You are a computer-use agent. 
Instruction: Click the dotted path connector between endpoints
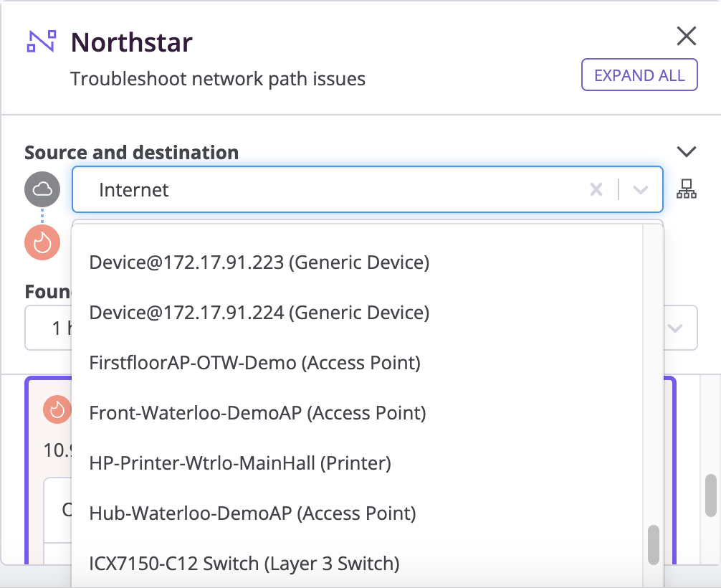[42, 216]
